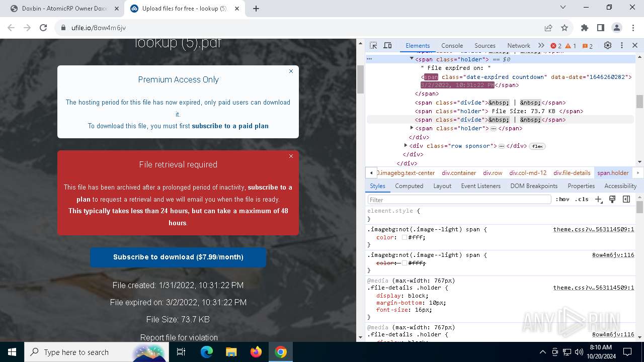This screenshot has height=362, width=644.
Task: Open the ellipsis actions for selected node
Action: tap(369, 59)
